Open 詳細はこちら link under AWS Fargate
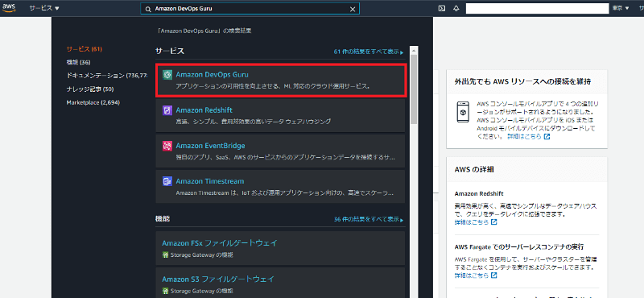This screenshot has width=644, height=298. (476, 275)
